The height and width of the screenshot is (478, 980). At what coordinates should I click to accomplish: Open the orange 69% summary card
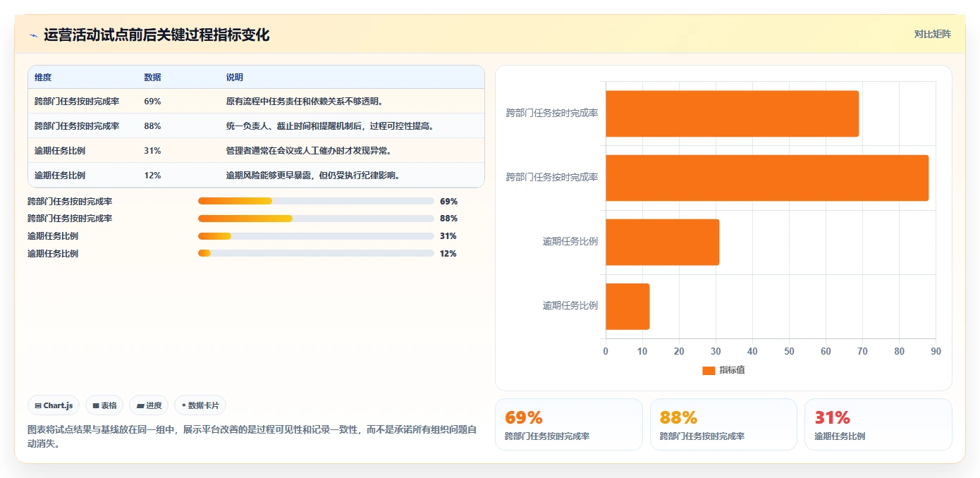[x=569, y=424]
